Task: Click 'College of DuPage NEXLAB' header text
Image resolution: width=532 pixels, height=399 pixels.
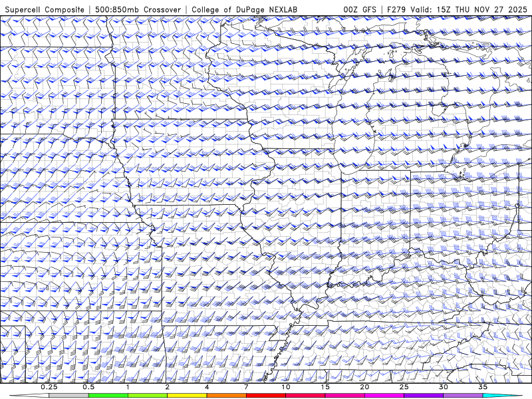Action: 244,9
